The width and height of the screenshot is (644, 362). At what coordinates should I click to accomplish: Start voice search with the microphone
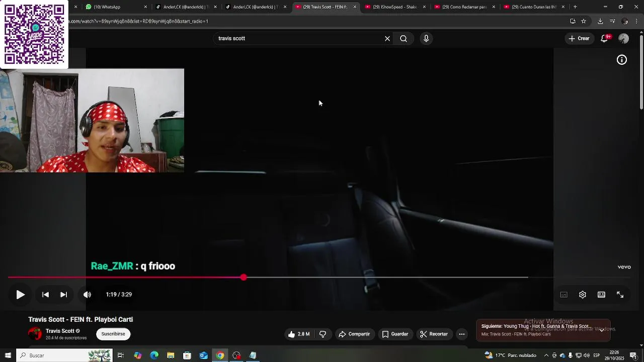[426, 38]
